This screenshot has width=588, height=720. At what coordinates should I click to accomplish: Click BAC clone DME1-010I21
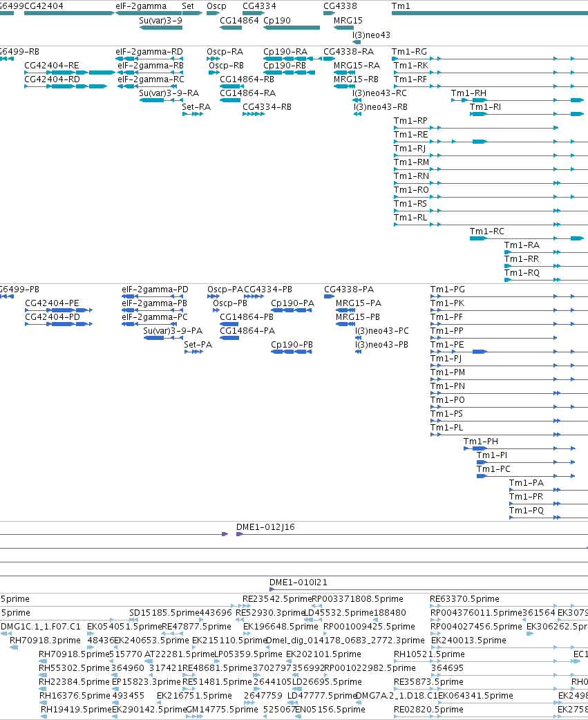point(428,589)
